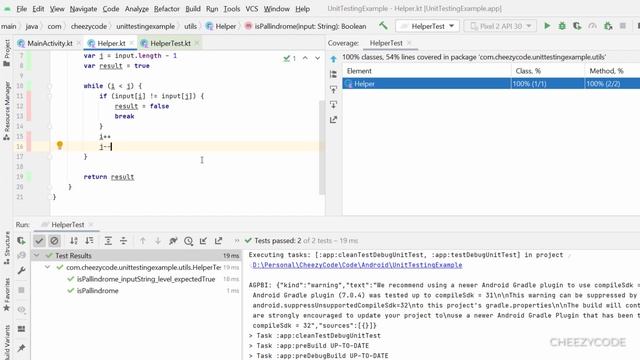Click the Project tool window folder icon

click(x=7, y=64)
